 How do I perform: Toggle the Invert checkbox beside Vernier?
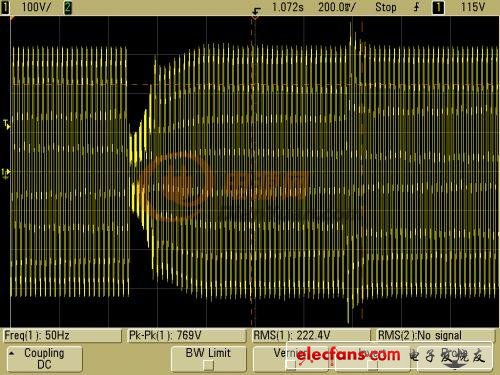[x=372, y=365]
